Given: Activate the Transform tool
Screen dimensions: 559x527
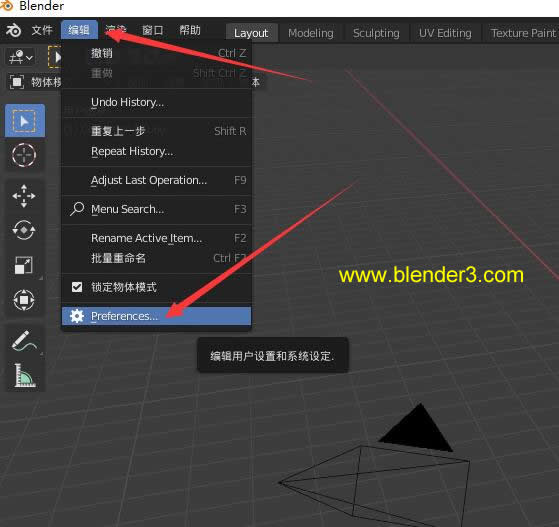Looking at the screenshot, I should tap(24, 300).
